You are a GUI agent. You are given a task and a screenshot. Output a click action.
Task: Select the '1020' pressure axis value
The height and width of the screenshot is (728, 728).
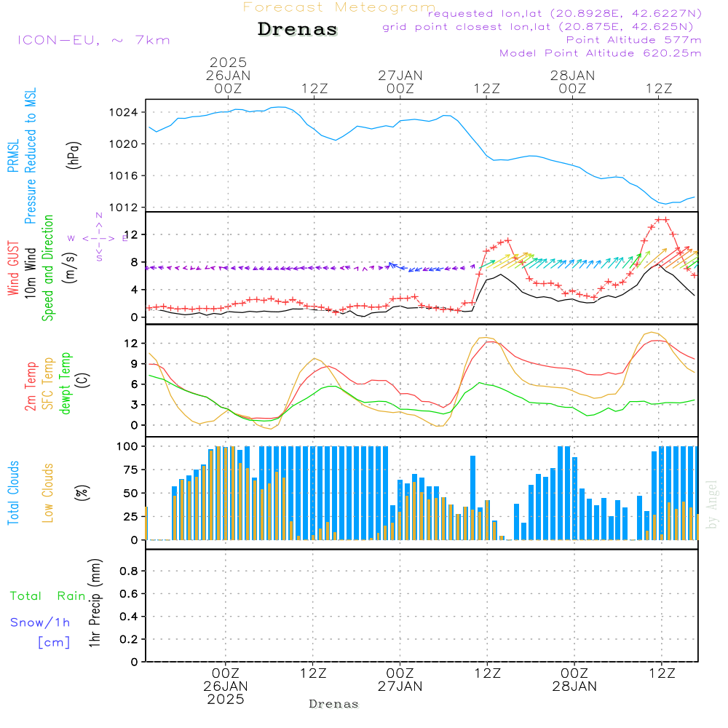tap(123, 144)
